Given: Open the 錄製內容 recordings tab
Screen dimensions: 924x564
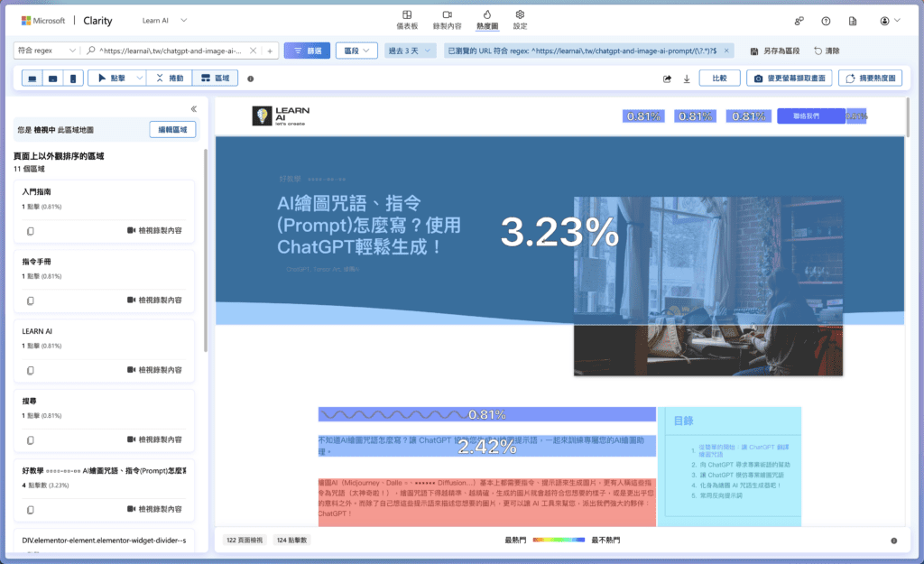Looking at the screenshot, I should click(x=447, y=20).
